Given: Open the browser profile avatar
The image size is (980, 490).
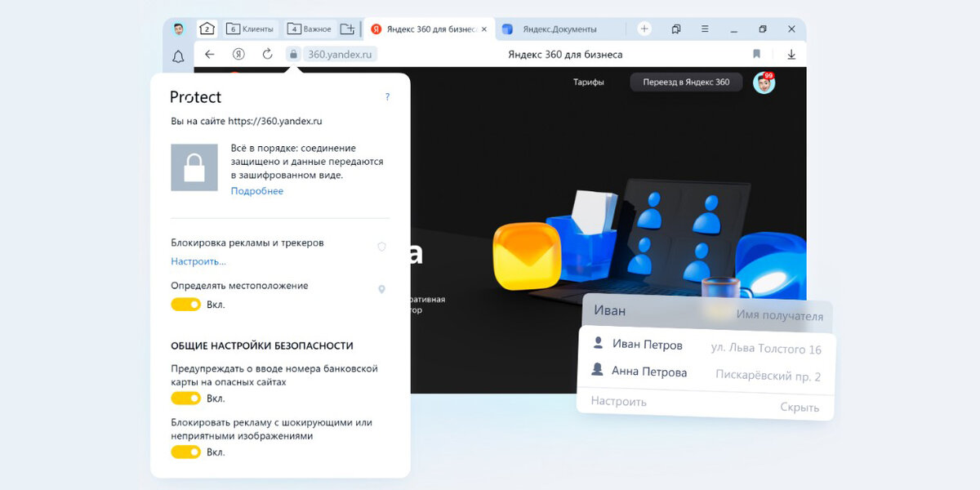Looking at the screenshot, I should [178, 29].
